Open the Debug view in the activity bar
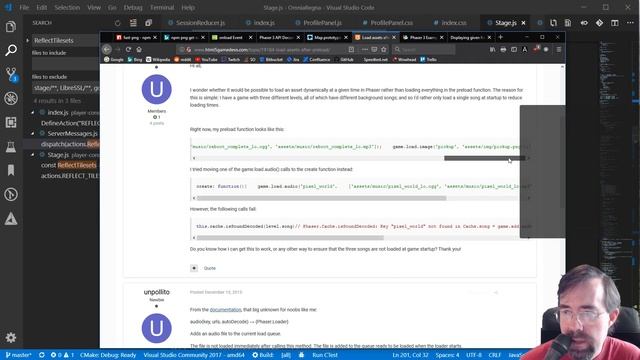640x360 pixels. (x=11, y=98)
